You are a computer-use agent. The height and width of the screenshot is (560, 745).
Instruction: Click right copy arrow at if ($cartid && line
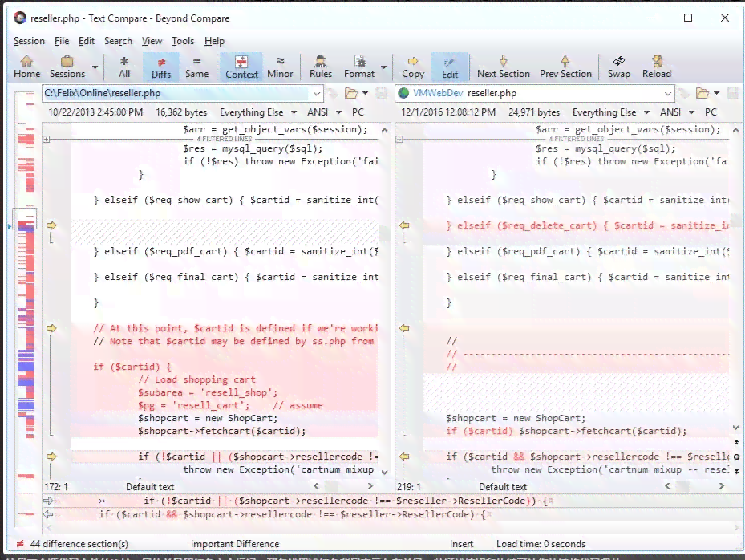coord(404,457)
